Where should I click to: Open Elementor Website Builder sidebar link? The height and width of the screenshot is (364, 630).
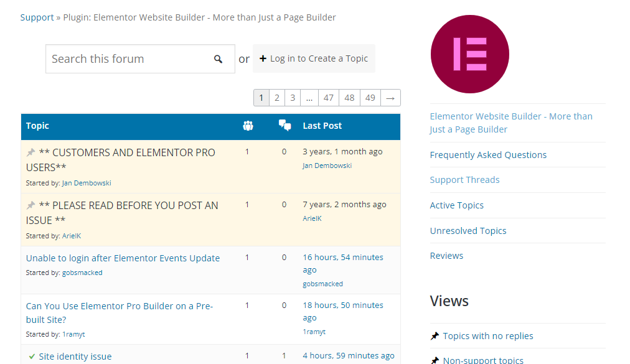coord(511,123)
